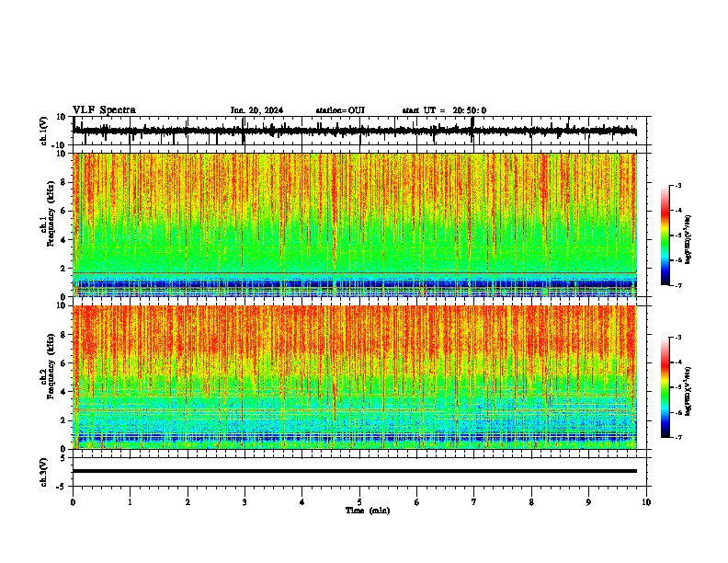Click the "Time (min)" x-axis label
The width and height of the screenshot is (728, 563).
[368, 511]
